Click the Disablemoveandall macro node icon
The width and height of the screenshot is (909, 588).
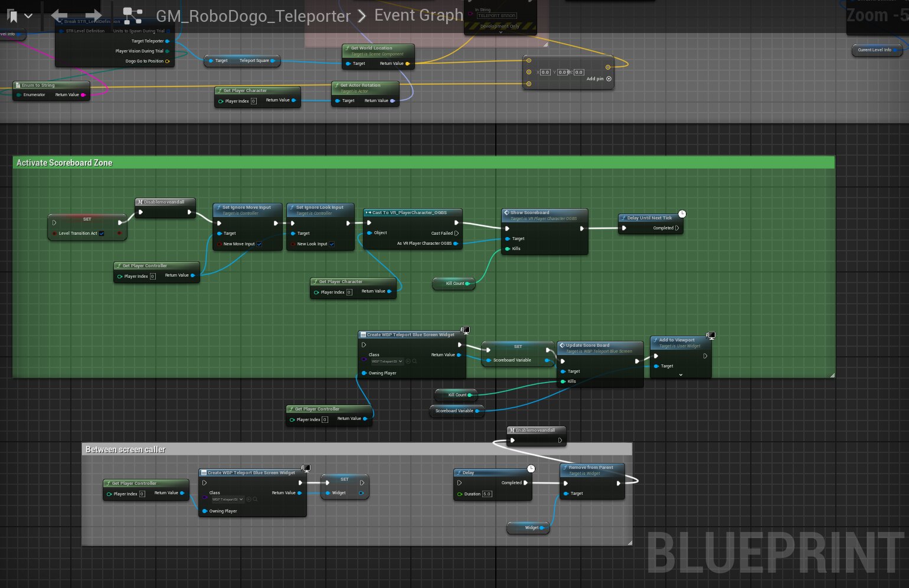tap(140, 202)
